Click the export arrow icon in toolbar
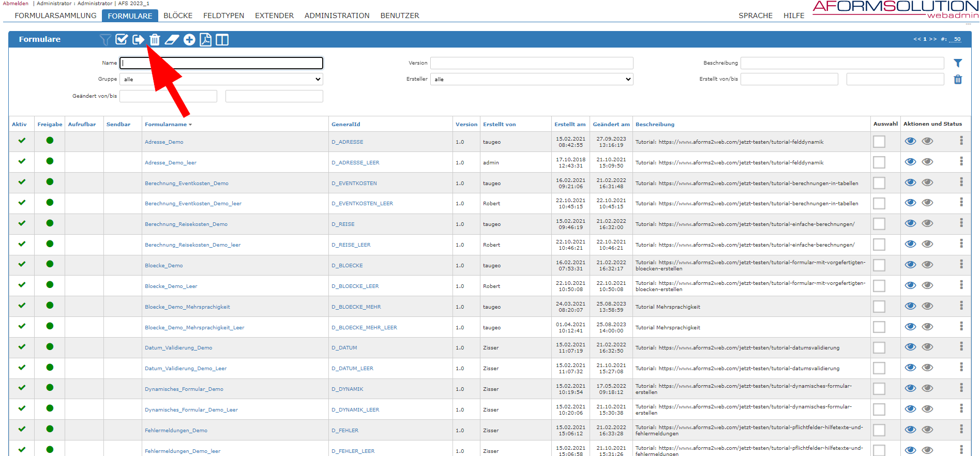980x456 pixels. point(138,40)
